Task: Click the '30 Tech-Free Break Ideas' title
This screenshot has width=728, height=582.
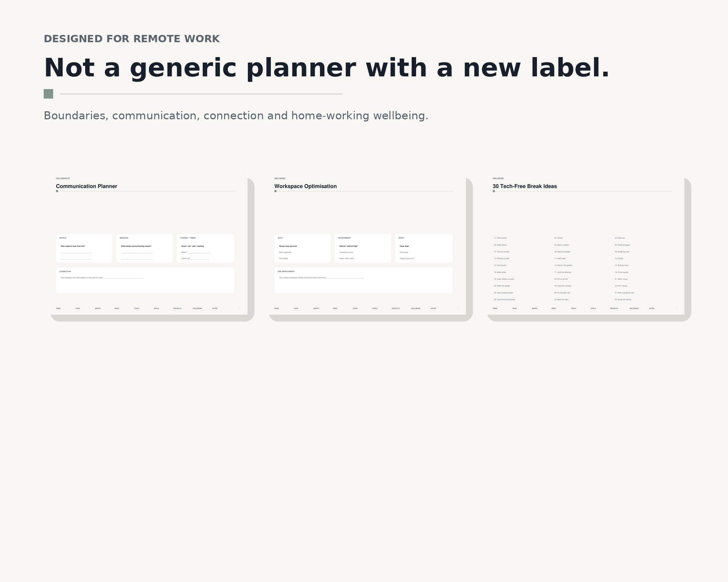Action: (525, 186)
